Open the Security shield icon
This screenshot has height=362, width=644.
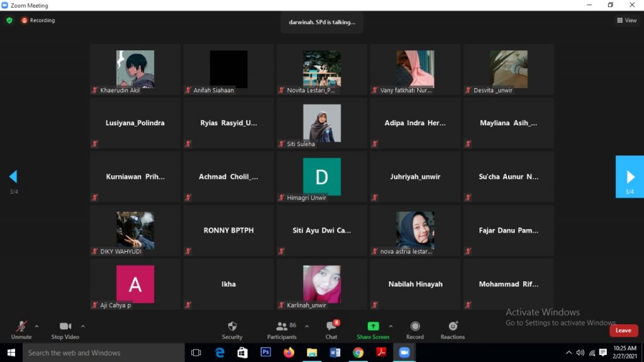[232, 326]
